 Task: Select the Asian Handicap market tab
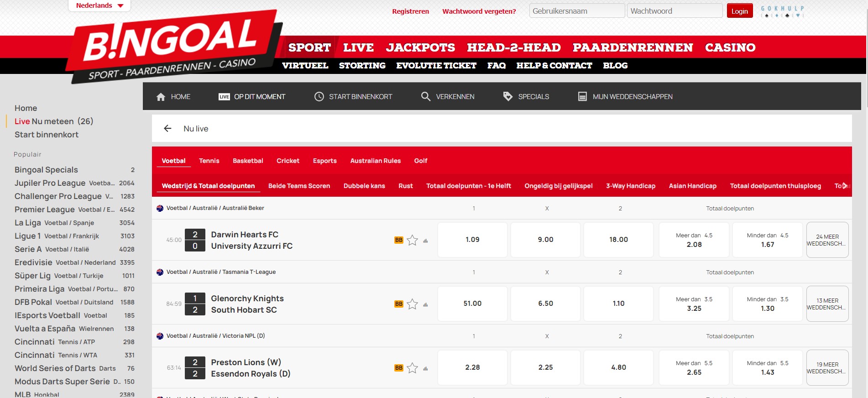693,186
